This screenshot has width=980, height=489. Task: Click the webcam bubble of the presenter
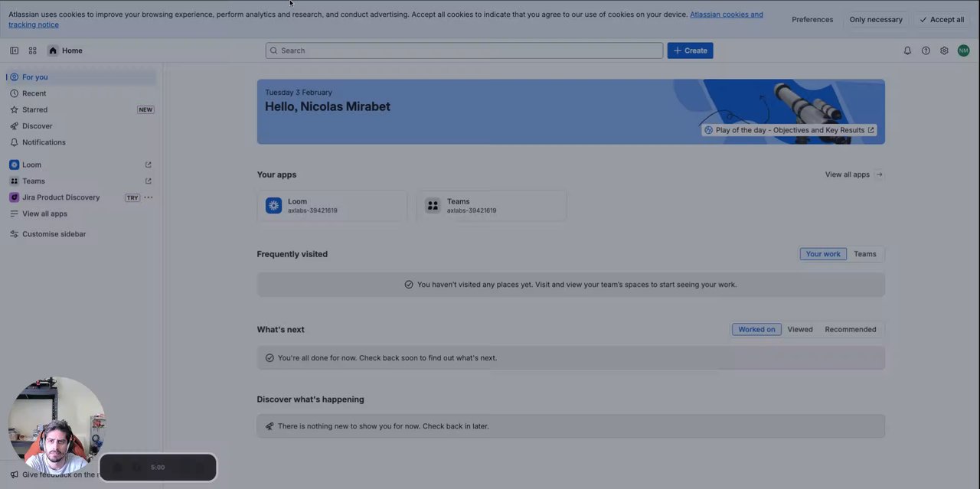click(x=57, y=425)
